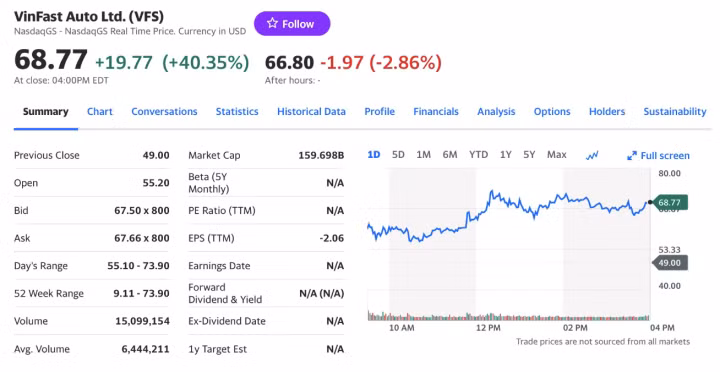Switch to the Conversations tab

pos(164,112)
